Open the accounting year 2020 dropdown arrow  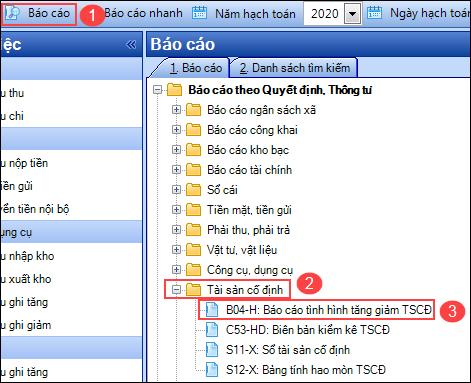(352, 14)
